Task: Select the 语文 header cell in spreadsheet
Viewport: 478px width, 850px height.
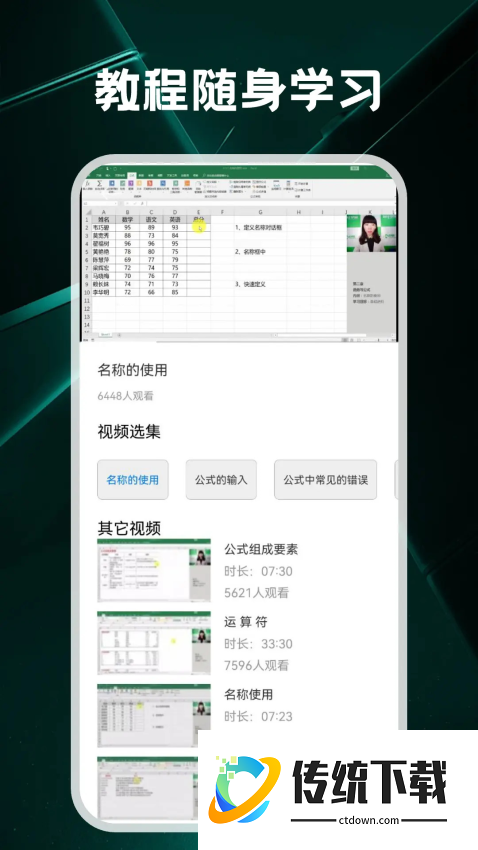Action: pyautogui.click(x=151, y=220)
